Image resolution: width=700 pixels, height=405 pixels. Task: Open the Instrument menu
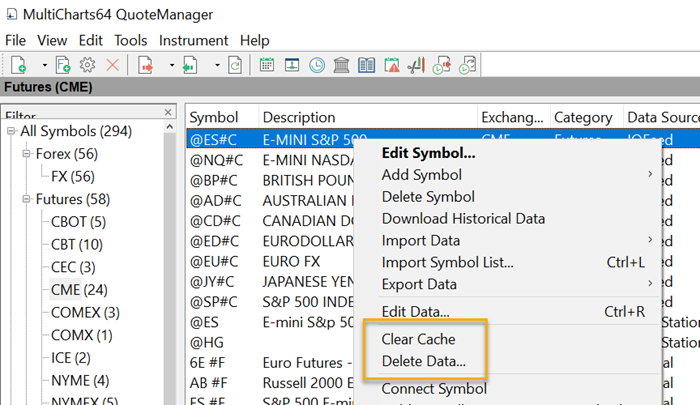[x=193, y=41]
